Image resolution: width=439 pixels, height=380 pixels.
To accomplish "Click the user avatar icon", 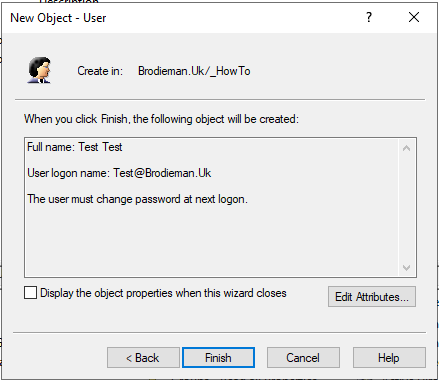I will 39,70.
